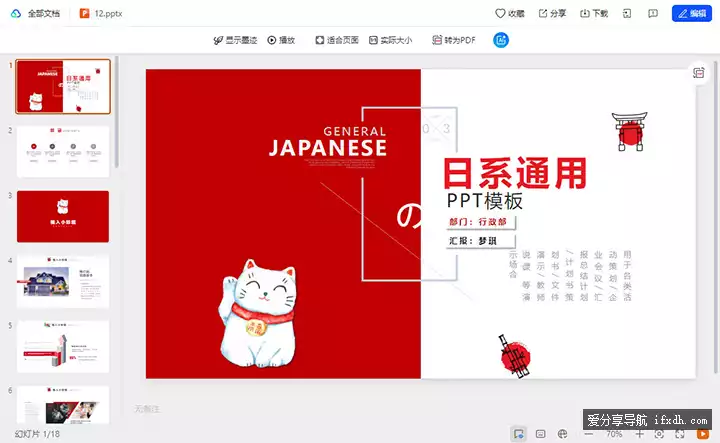The image size is (720, 443).
Task: Open 全部文档 (All Documents)
Action: pos(44,13)
